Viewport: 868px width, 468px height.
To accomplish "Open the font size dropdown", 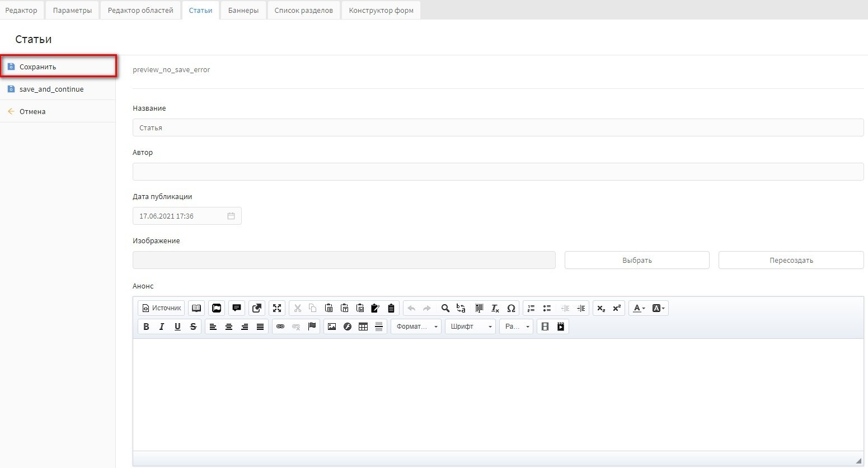I will click(x=516, y=327).
